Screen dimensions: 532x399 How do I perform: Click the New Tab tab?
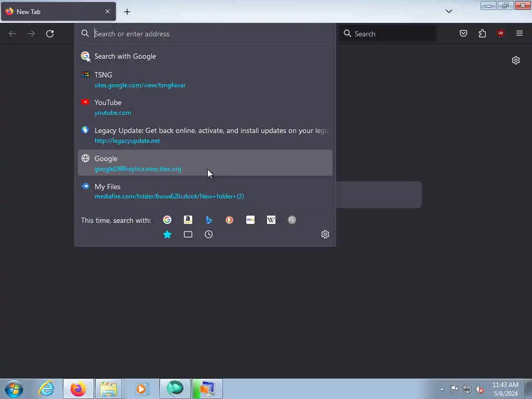[58, 11]
